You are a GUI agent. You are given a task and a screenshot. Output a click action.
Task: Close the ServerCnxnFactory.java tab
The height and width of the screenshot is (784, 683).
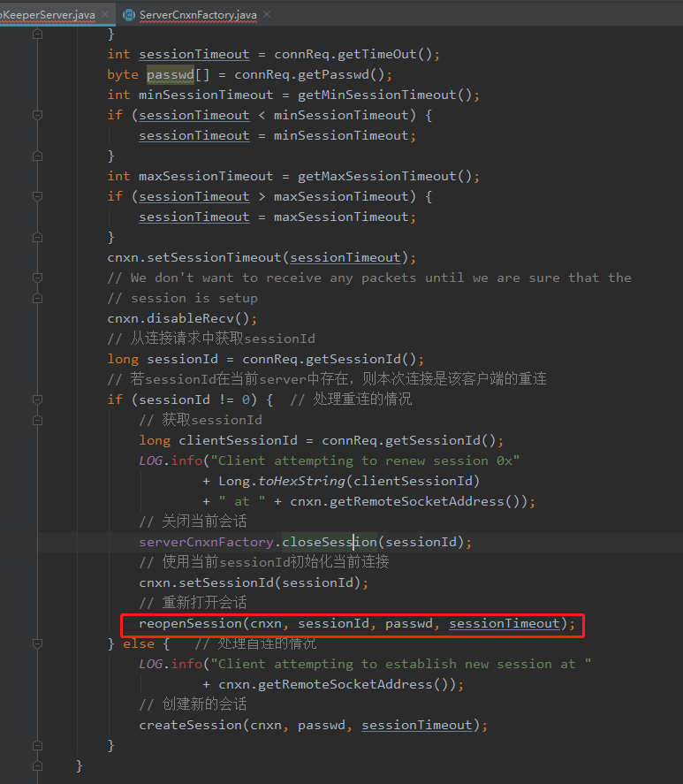coord(267,14)
